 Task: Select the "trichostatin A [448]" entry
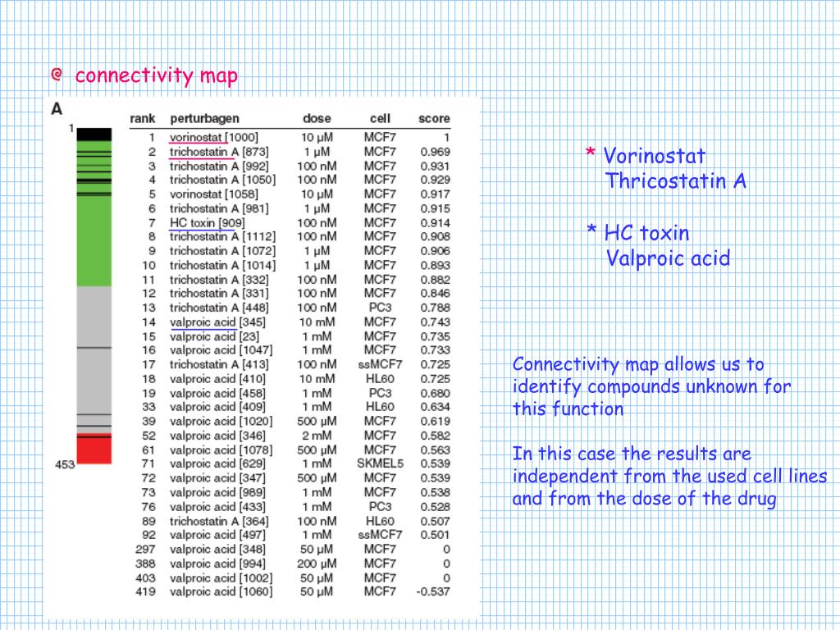pos(219,308)
